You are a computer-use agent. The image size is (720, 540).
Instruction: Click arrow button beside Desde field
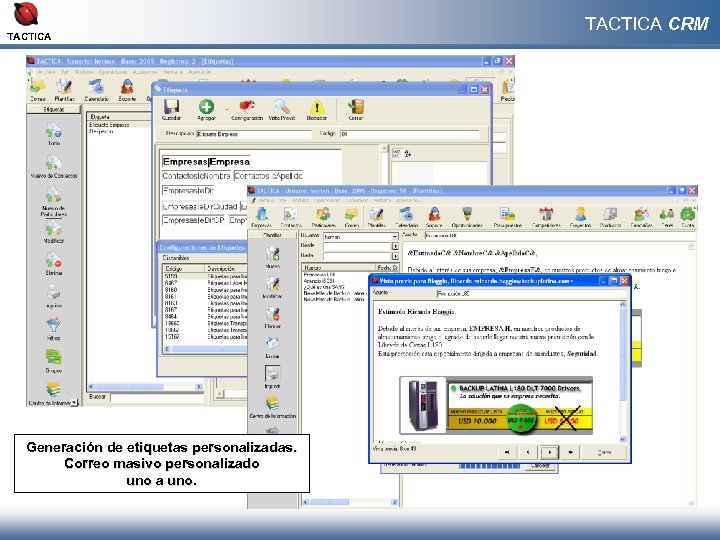[395, 247]
